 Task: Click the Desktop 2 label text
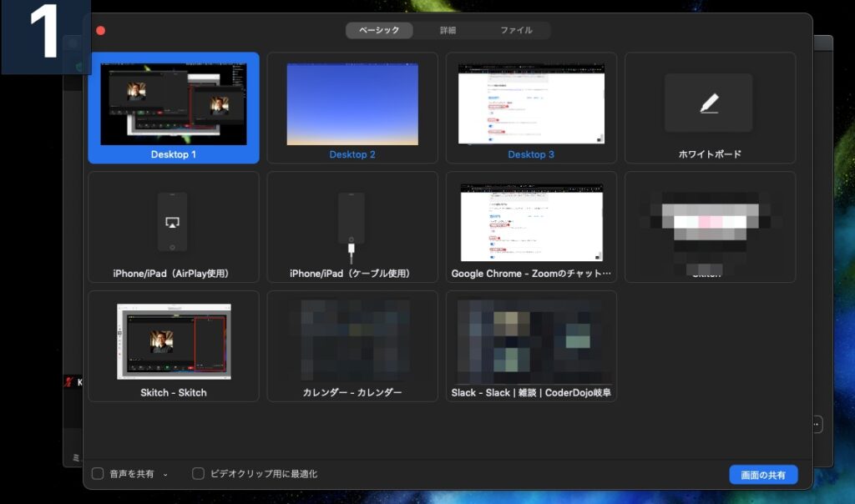click(352, 154)
